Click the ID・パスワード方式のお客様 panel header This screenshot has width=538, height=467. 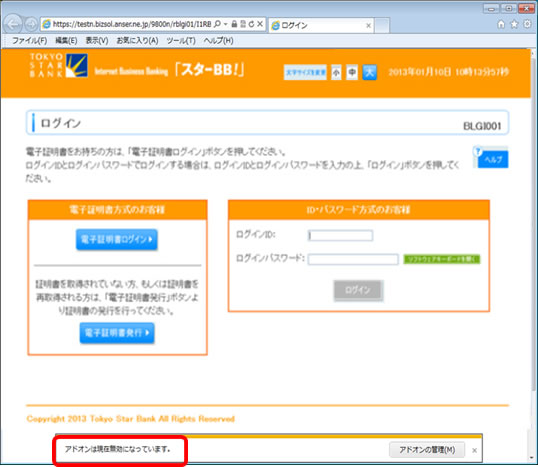click(359, 210)
